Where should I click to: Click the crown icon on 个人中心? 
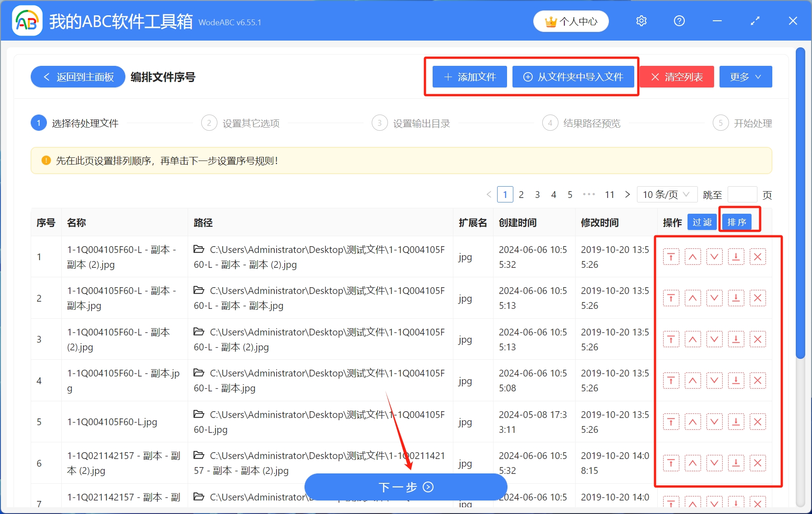550,21
